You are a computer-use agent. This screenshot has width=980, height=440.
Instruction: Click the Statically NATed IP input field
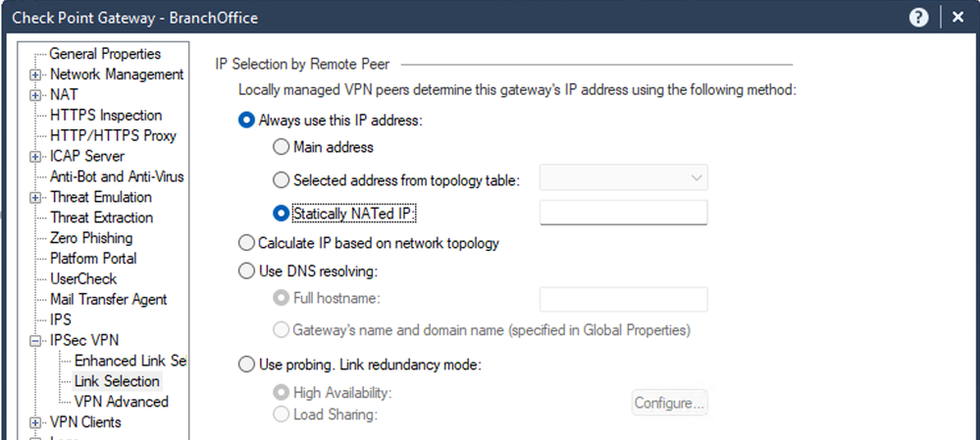click(623, 213)
